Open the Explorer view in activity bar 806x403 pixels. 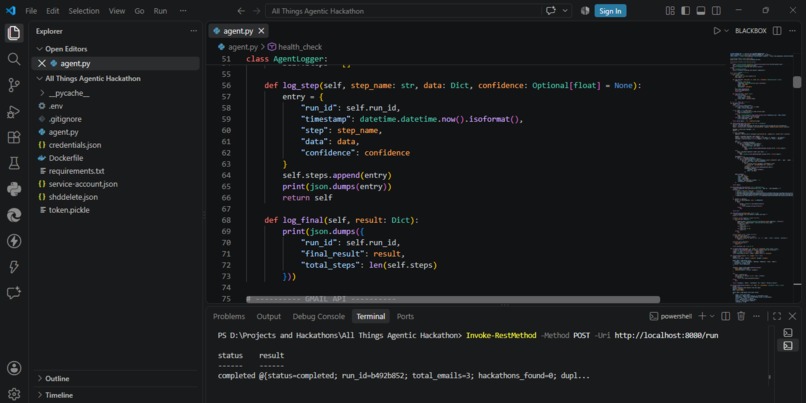[14, 33]
